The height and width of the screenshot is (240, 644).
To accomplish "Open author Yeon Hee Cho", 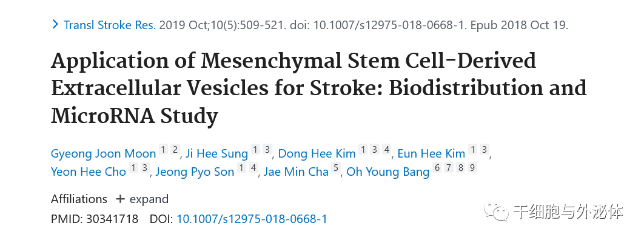I will 89,172.
